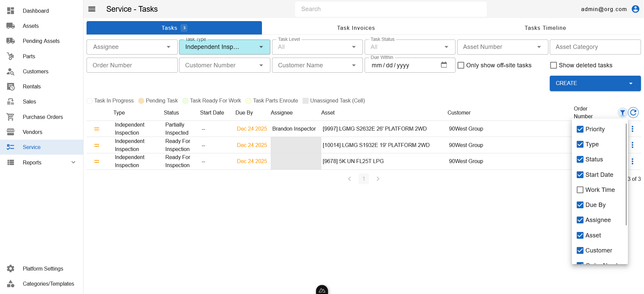
Task: Enable the Work Time column checkbox
Action: pos(580,190)
